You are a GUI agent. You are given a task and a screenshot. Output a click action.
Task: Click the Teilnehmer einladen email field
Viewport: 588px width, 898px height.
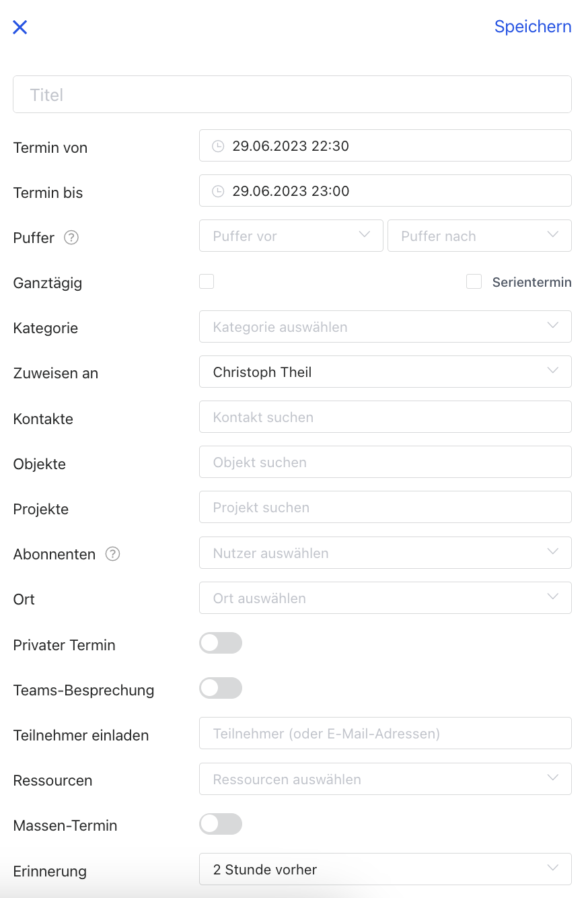point(385,733)
